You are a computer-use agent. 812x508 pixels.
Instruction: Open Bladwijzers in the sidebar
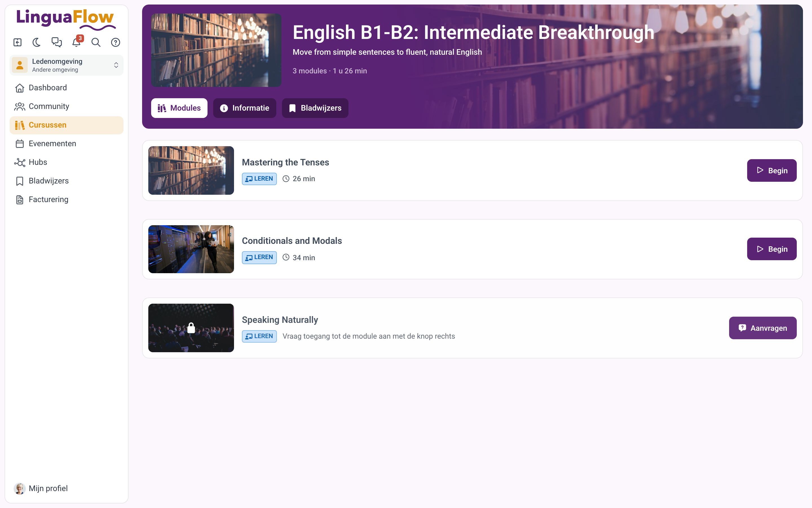tap(67, 181)
